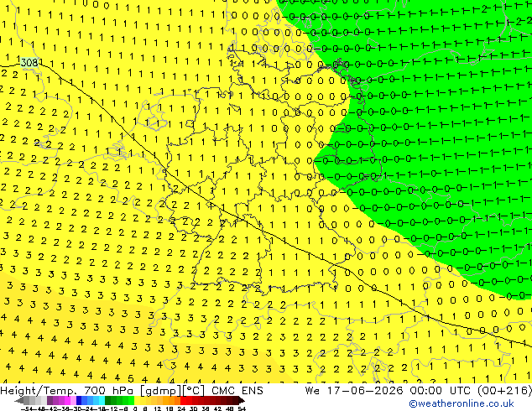The width and height of the screenshot is (532, 411).
Task: Pick the purple swatch in the temperature legend
Action: pos(50,400)
